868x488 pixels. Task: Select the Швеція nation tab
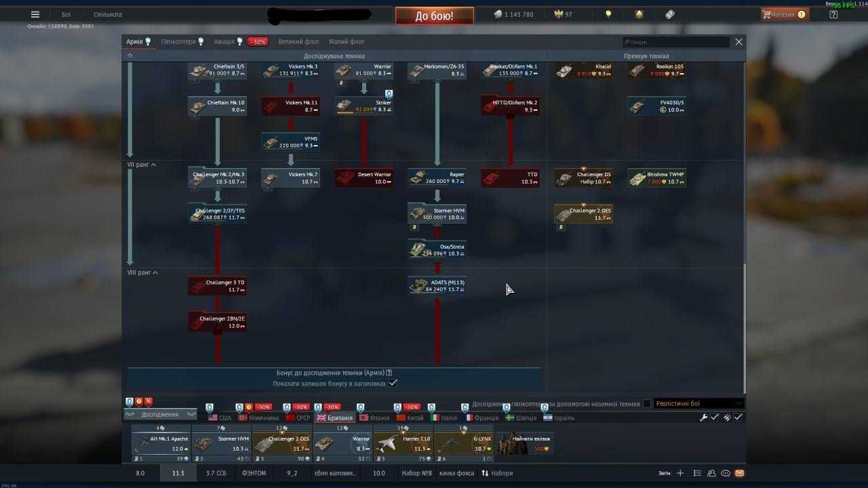(x=521, y=418)
